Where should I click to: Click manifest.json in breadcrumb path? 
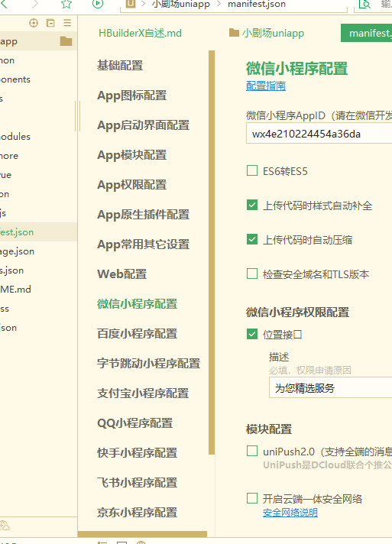tap(257, 4)
